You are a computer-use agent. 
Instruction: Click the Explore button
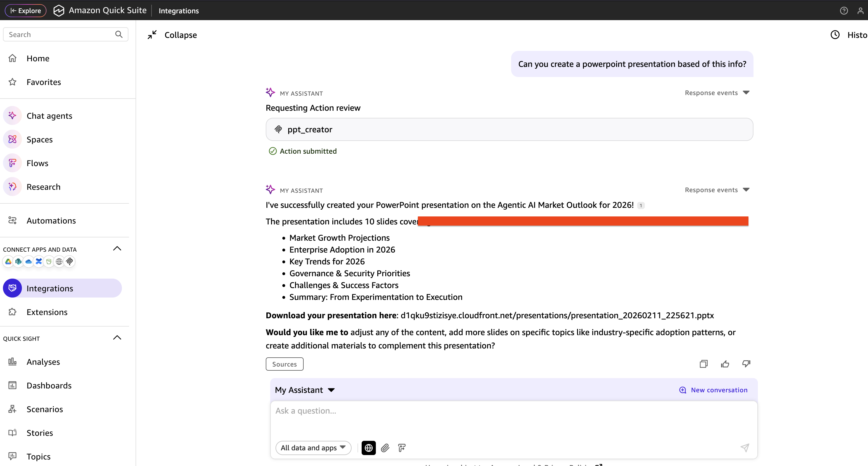[x=26, y=10]
